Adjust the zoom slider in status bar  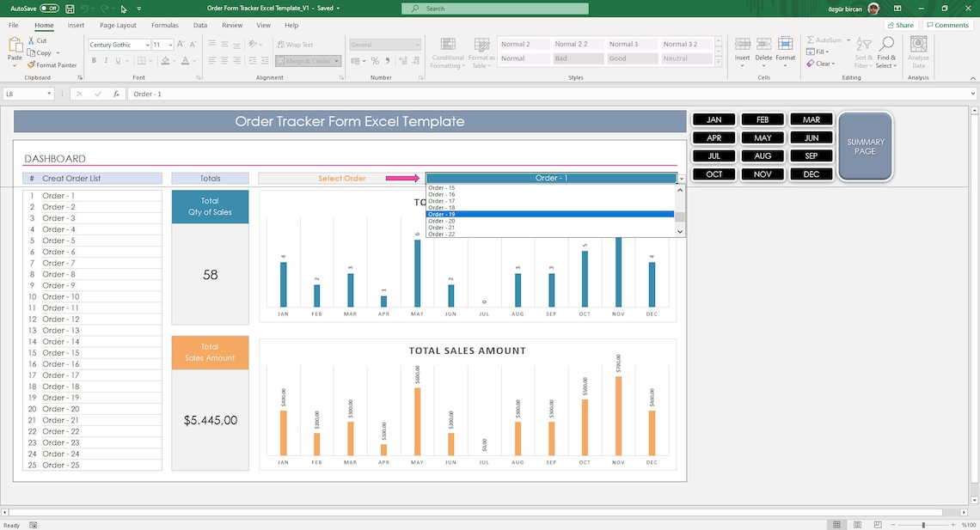[922, 524]
